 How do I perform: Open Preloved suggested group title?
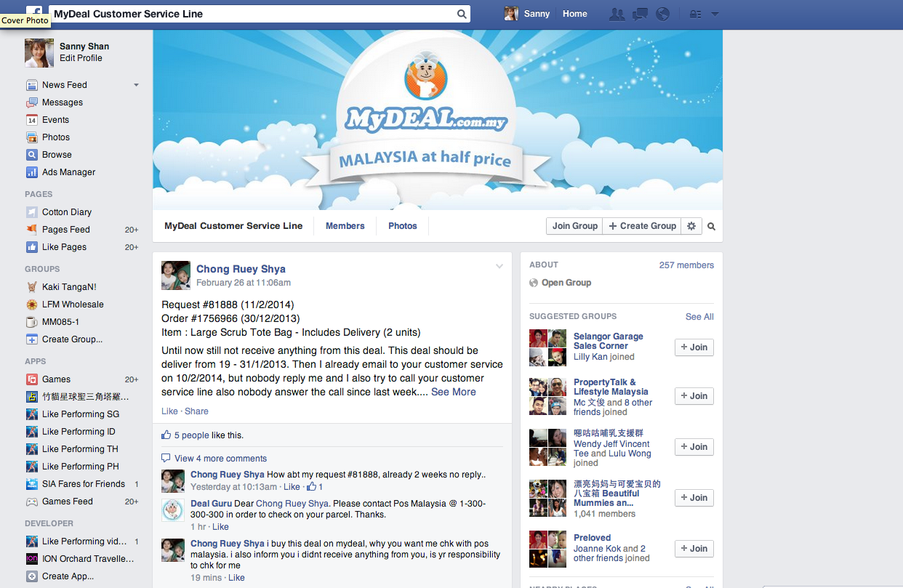click(592, 538)
